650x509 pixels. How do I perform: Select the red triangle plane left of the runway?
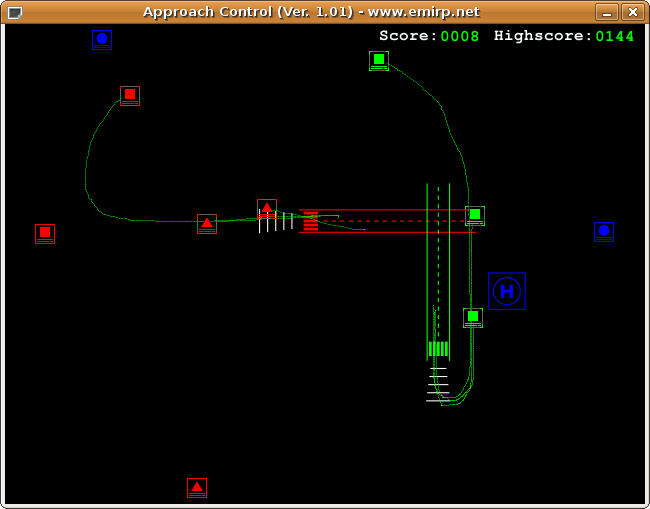click(x=207, y=223)
